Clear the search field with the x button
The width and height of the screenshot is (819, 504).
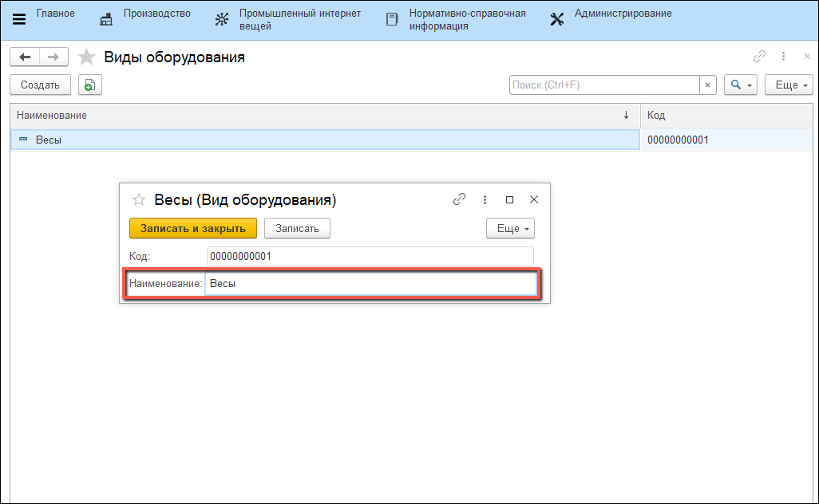pyautogui.click(x=707, y=85)
